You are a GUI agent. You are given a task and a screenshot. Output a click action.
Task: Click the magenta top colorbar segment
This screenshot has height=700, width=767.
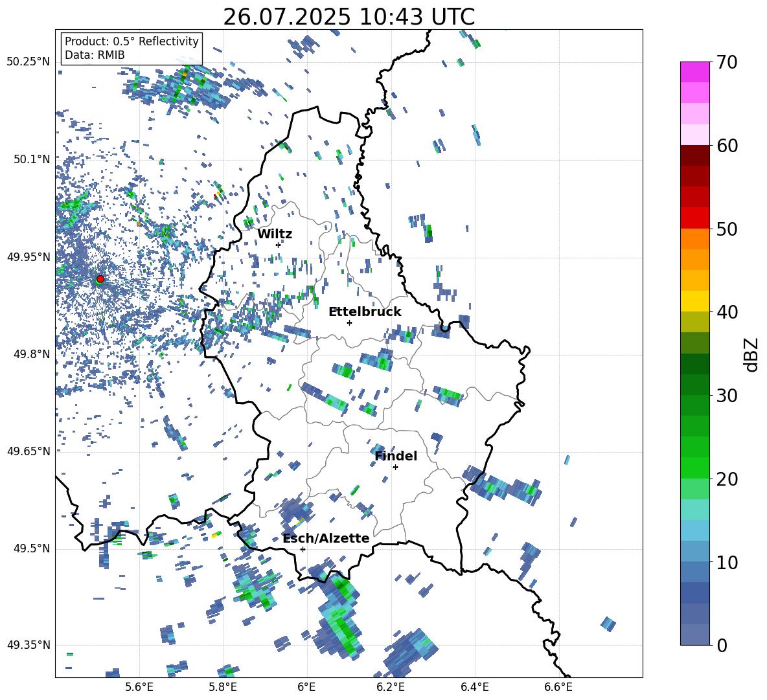(x=695, y=73)
